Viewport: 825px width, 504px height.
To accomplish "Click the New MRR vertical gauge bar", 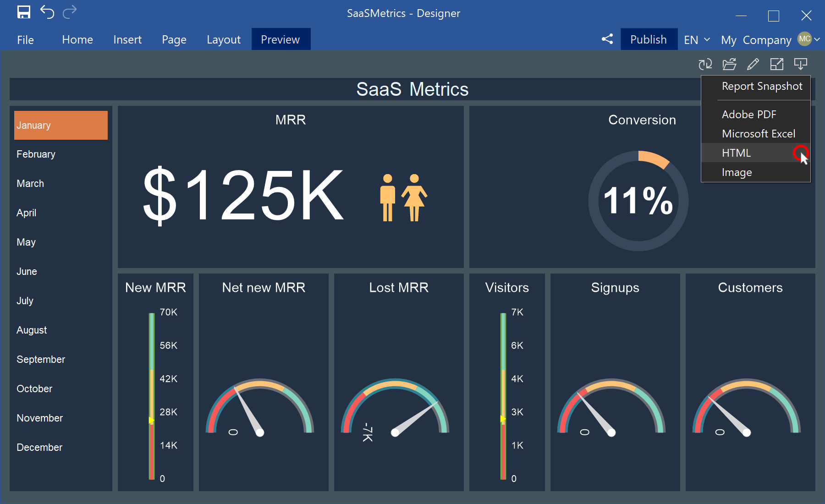I will (x=152, y=396).
